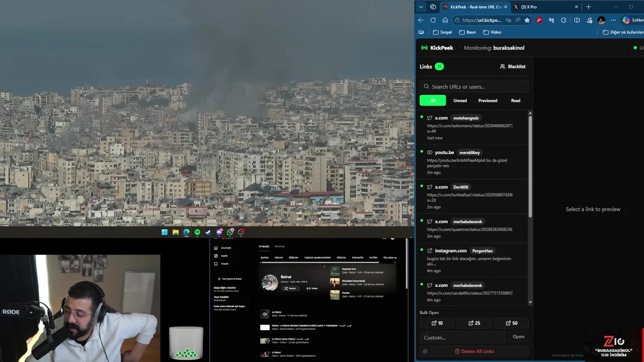Open browser Settings and more menu
Screen dimensions: 644x362
click(613, 20)
